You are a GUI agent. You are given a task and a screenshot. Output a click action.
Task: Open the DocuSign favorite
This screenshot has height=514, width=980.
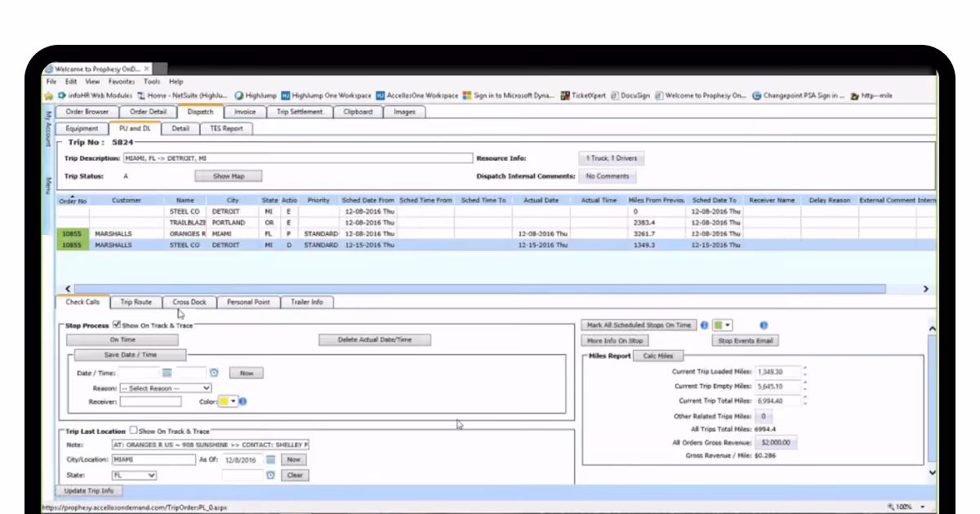pos(630,95)
